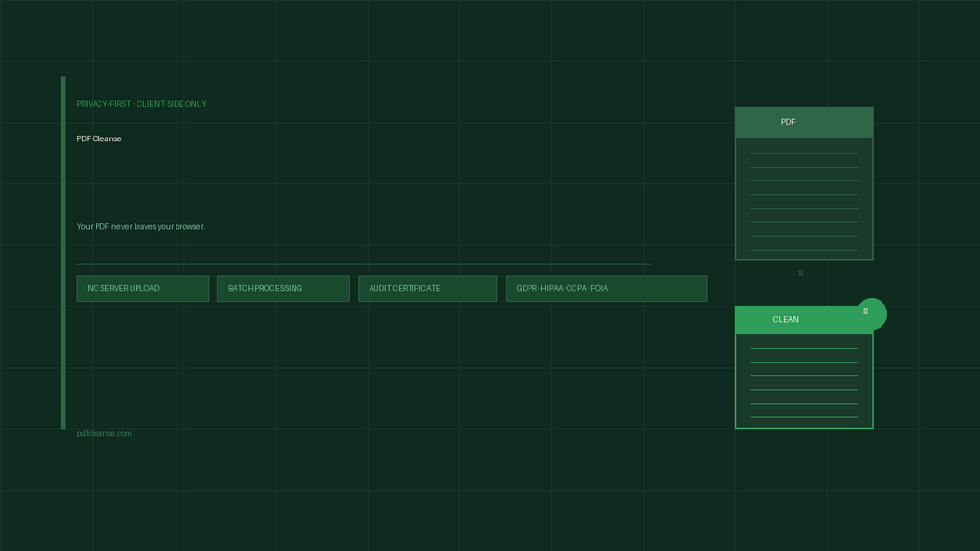
Task: Click the vertical green accent bar
Action: point(63,253)
